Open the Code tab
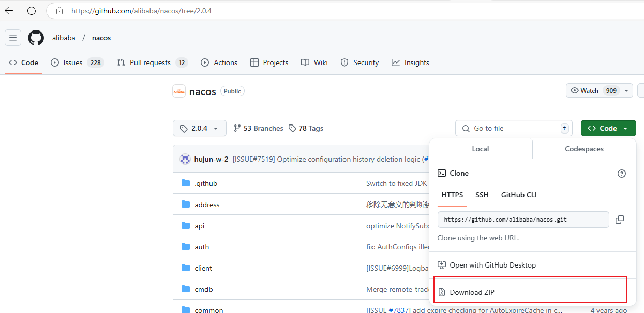Viewport: 644px width, 313px height. (23, 62)
